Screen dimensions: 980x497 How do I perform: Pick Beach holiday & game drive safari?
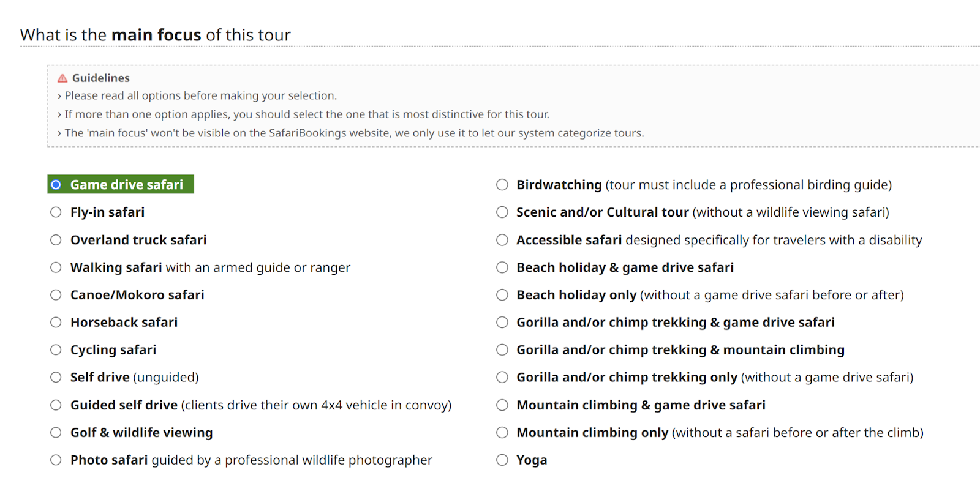[x=502, y=267]
